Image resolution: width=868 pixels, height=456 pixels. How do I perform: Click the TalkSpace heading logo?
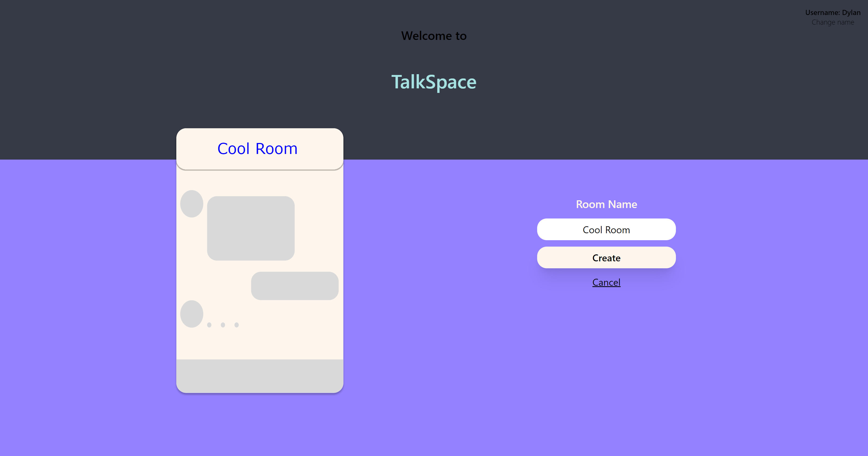point(434,82)
